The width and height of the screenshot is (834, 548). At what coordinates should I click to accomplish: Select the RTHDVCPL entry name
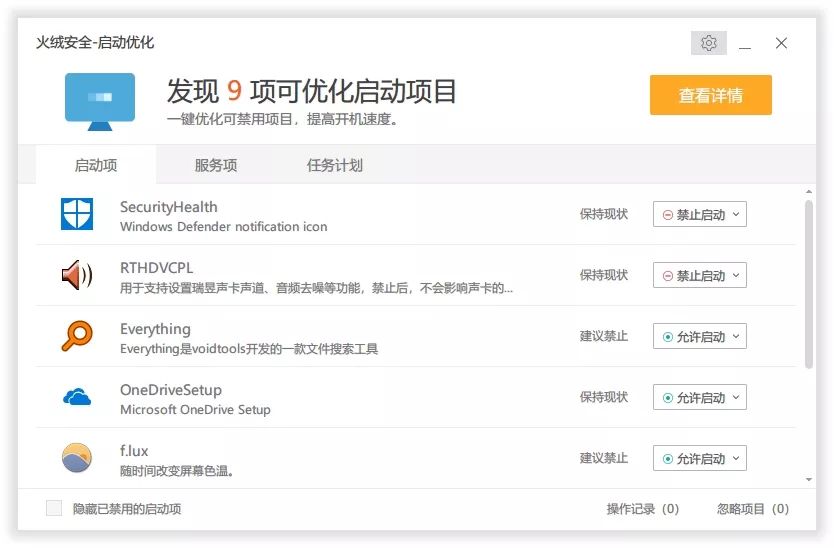[x=156, y=268]
